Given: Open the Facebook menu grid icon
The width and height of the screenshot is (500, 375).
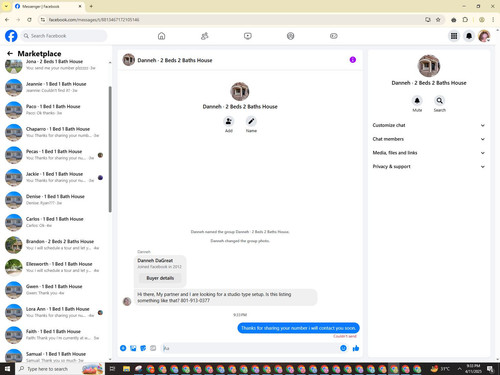Looking at the screenshot, I should [x=454, y=36].
